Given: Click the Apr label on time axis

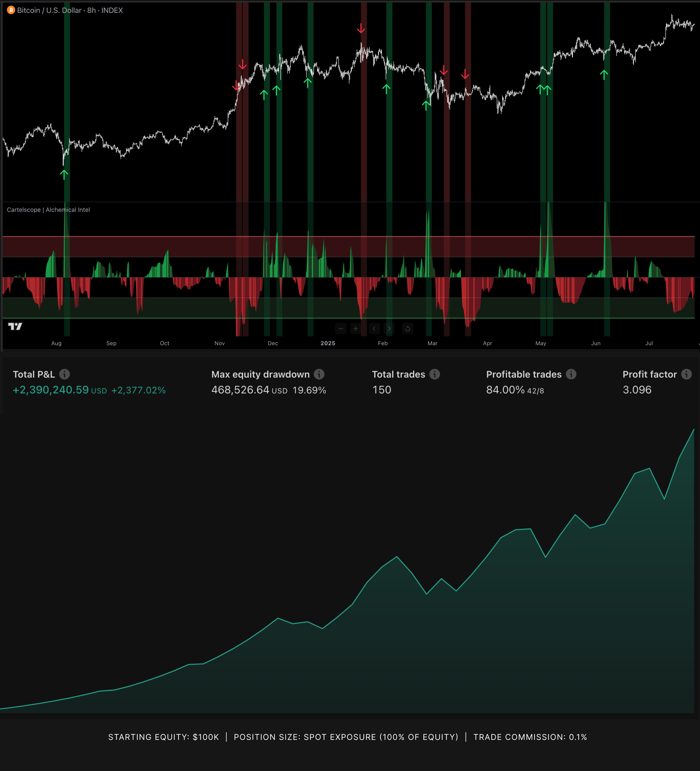Looking at the screenshot, I should pos(488,344).
